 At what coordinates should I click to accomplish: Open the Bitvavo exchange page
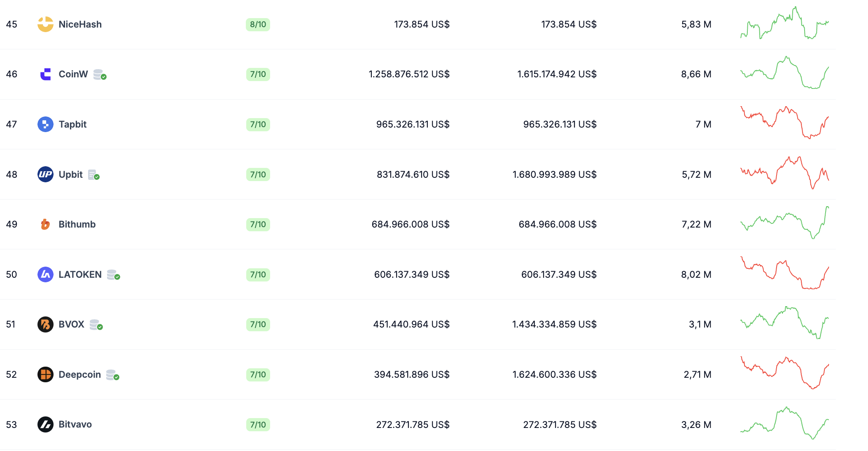point(75,424)
